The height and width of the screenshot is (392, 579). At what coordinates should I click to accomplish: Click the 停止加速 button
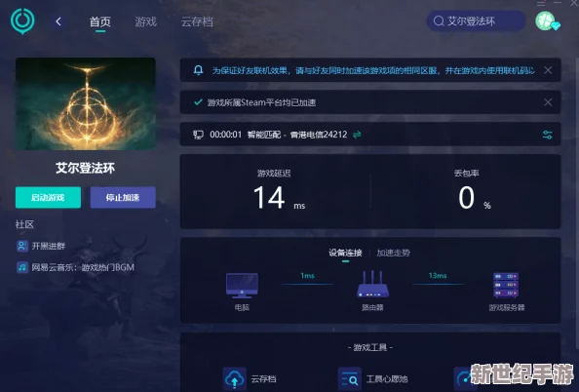tap(123, 197)
